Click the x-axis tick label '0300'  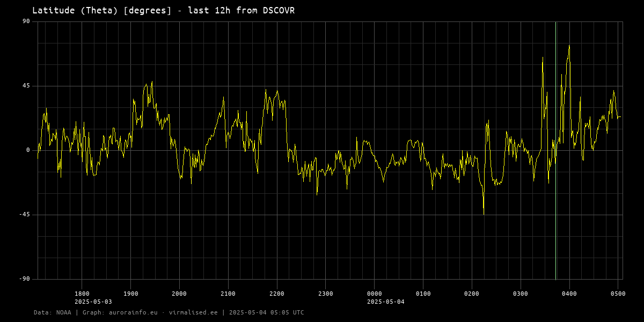pyautogui.click(x=521, y=294)
